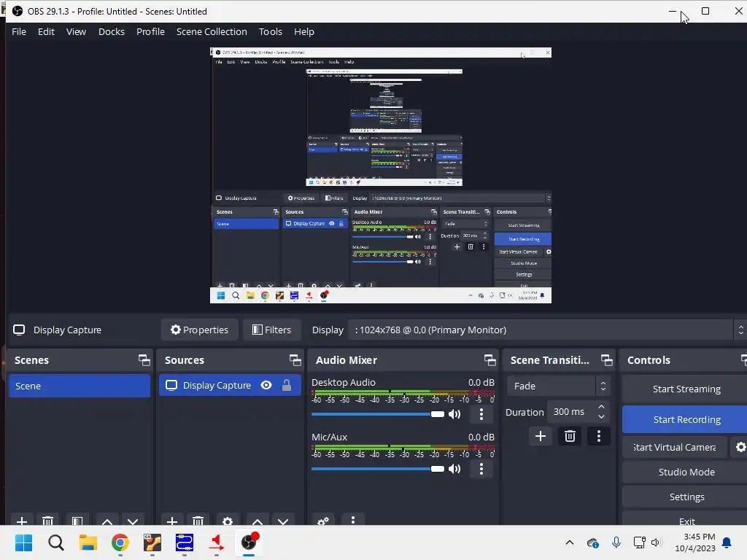
Task: Toggle lock on Display Capture source
Action: click(286, 385)
